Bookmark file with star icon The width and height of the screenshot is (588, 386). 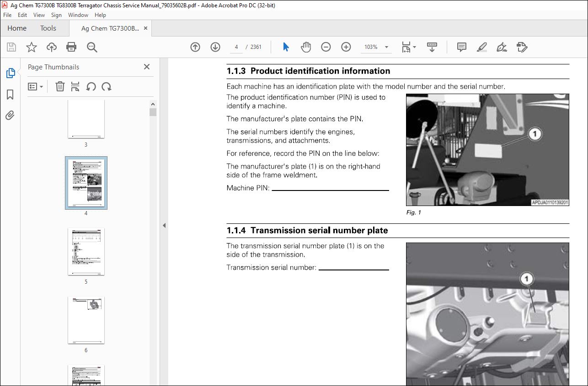click(32, 47)
